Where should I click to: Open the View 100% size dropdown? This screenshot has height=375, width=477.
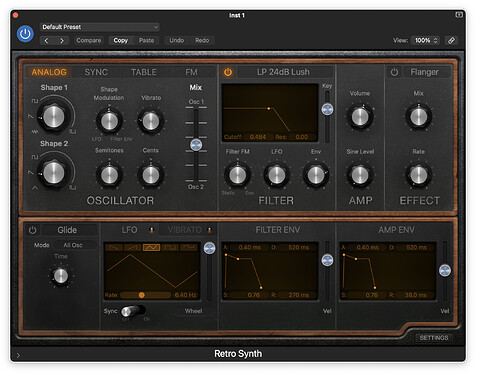(x=425, y=40)
